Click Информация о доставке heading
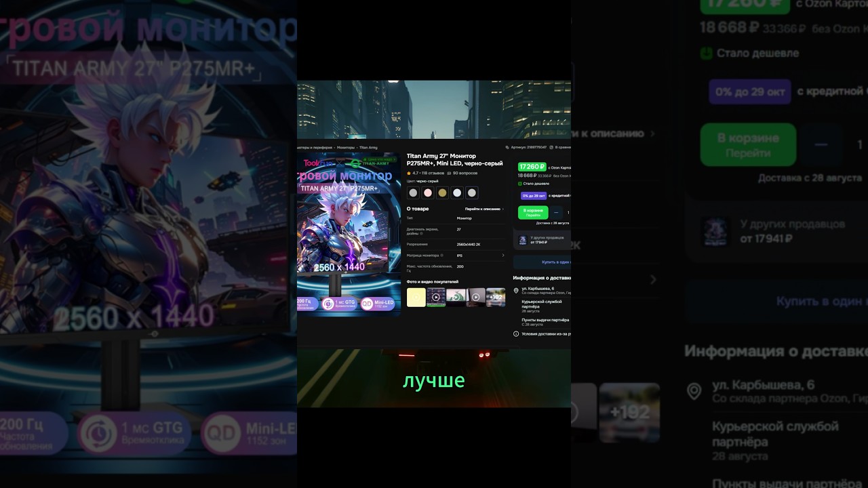The width and height of the screenshot is (868, 488). tap(542, 277)
